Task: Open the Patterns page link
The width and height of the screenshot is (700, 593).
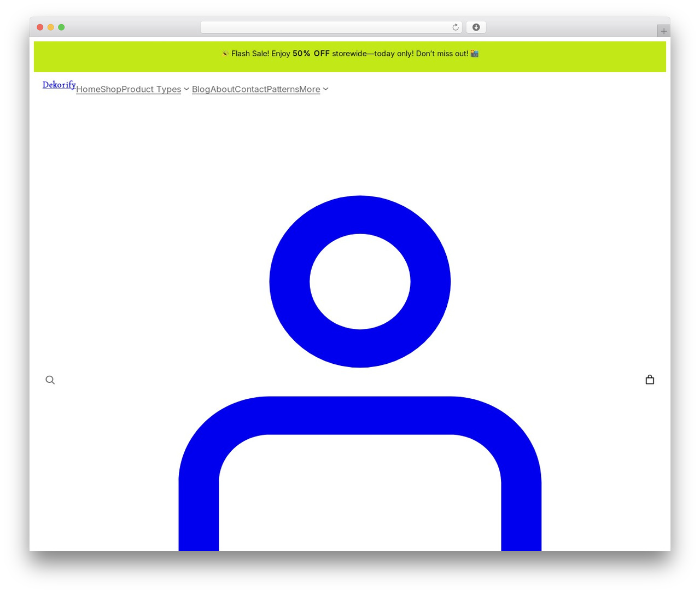Action: [x=283, y=89]
